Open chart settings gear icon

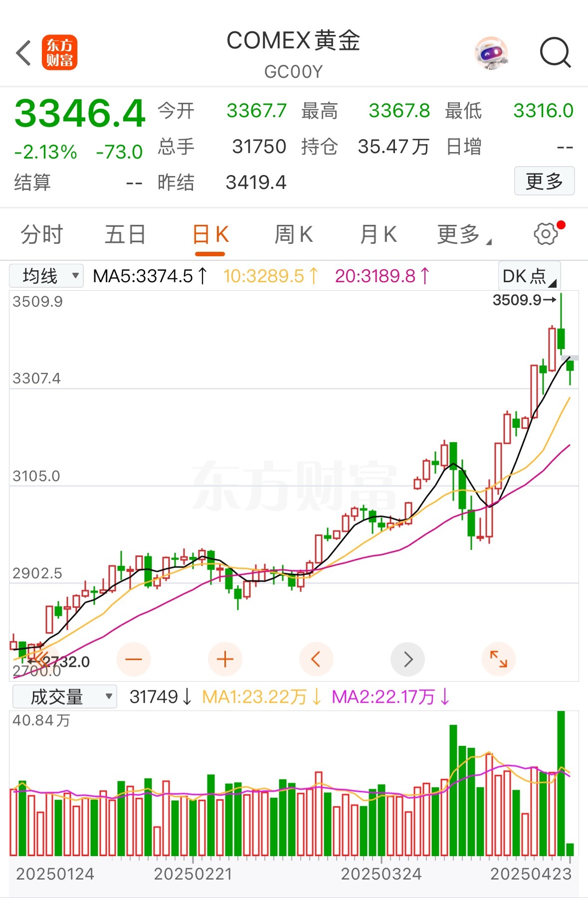(546, 234)
